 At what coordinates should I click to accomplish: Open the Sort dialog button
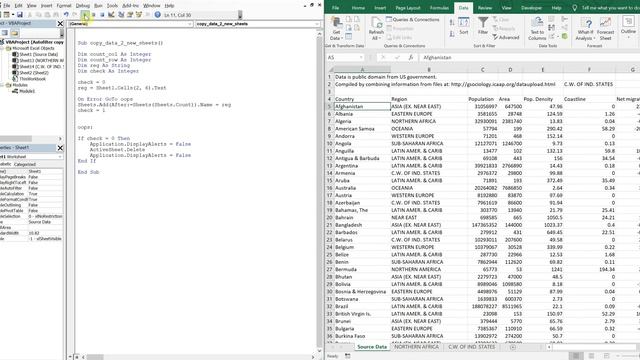coord(464,26)
